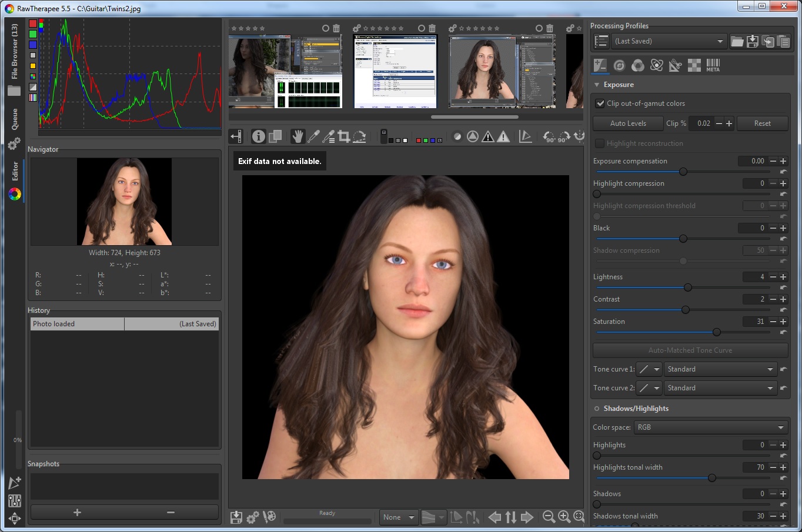Adjust the Lightness slider handle
Screen dimensions: 802x532
(688, 287)
